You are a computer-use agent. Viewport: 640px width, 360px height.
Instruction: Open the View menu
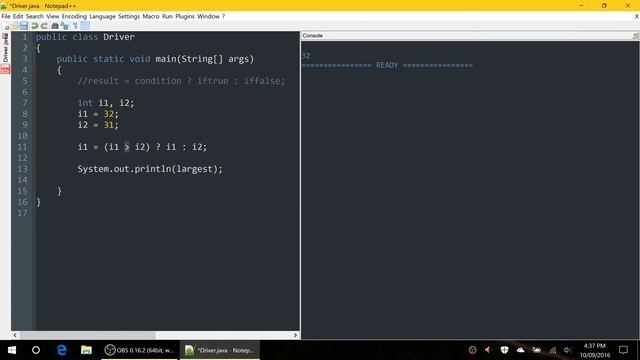(53, 16)
